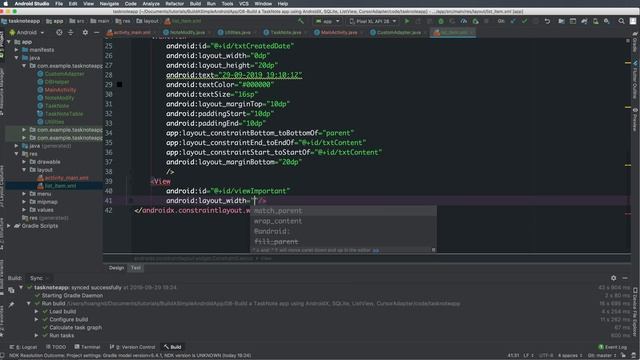Open the Analyze menu
The width and height of the screenshot is (640, 360).
point(151,4)
